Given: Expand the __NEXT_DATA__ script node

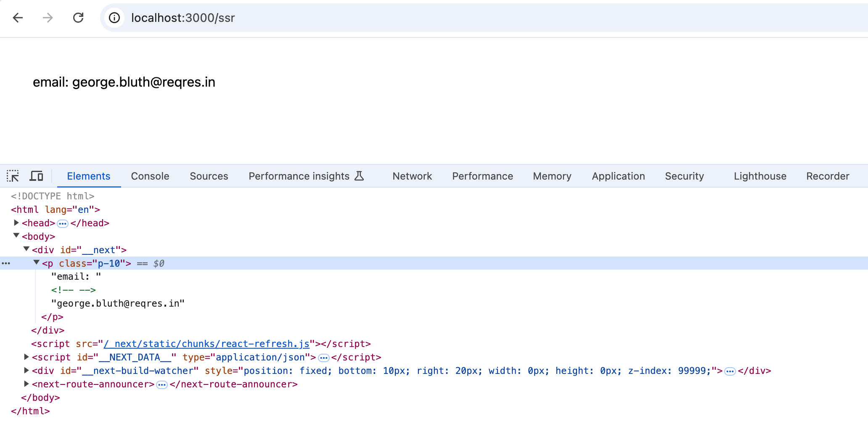Looking at the screenshot, I should pyautogui.click(x=26, y=357).
